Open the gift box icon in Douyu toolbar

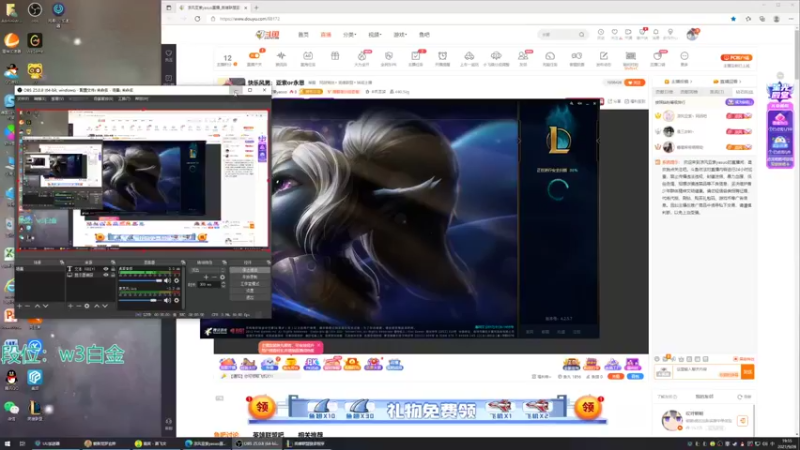[x=335, y=56]
